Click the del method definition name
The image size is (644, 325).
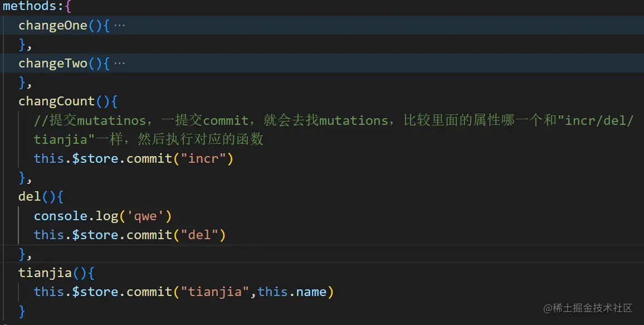click(30, 196)
